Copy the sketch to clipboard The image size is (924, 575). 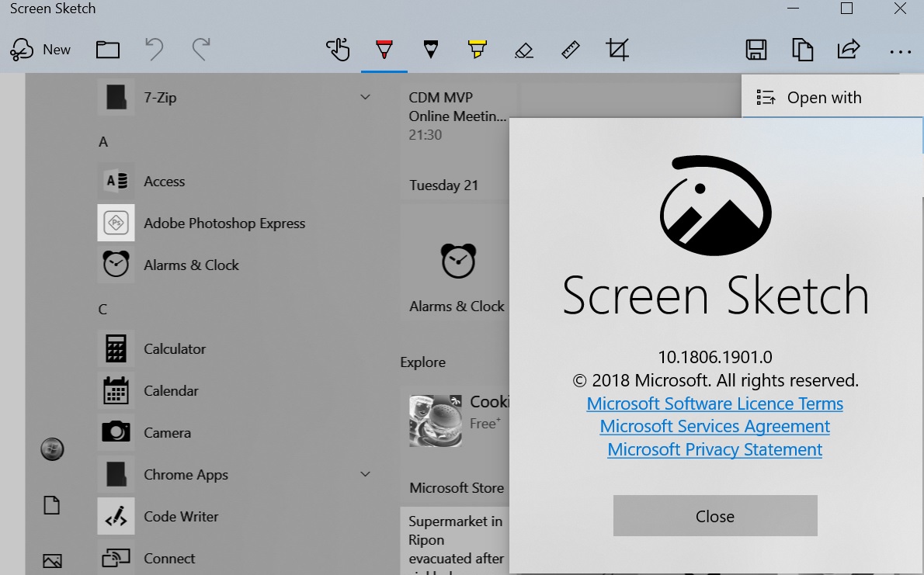coord(802,49)
